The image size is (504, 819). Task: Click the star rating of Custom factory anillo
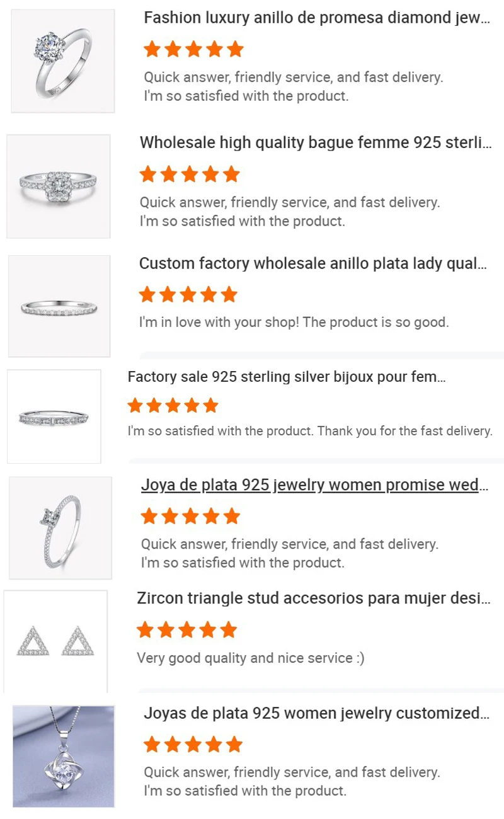tap(188, 294)
